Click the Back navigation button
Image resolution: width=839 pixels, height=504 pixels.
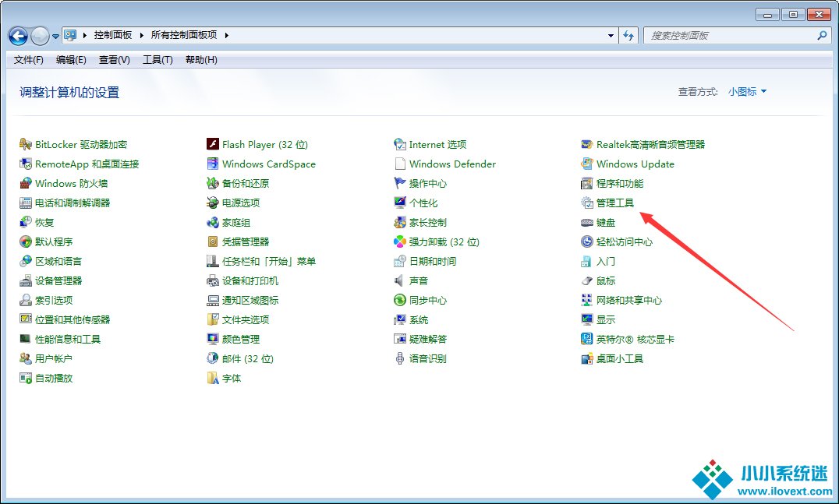(x=18, y=37)
